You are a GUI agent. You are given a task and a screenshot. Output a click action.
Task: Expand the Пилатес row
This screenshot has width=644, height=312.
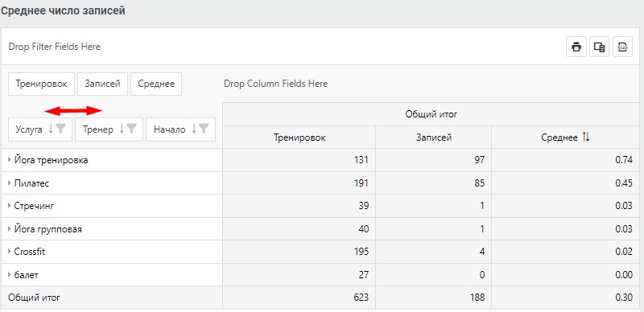point(10,183)
